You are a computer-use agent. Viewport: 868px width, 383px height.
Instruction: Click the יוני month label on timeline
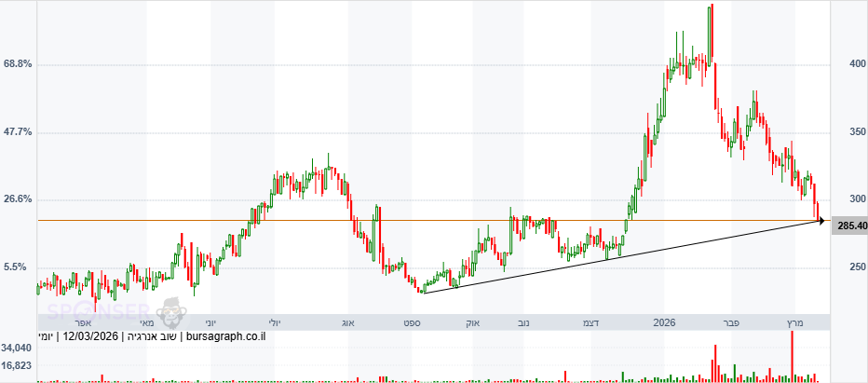(x=211, y=322)
